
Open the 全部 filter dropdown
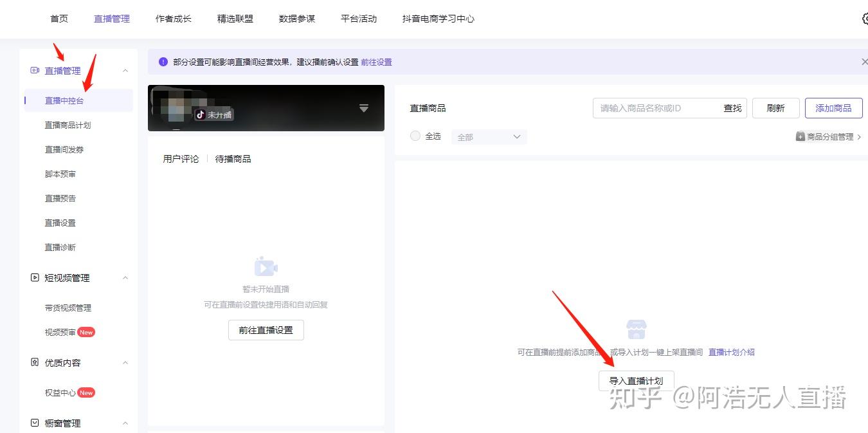pos(489,137)
